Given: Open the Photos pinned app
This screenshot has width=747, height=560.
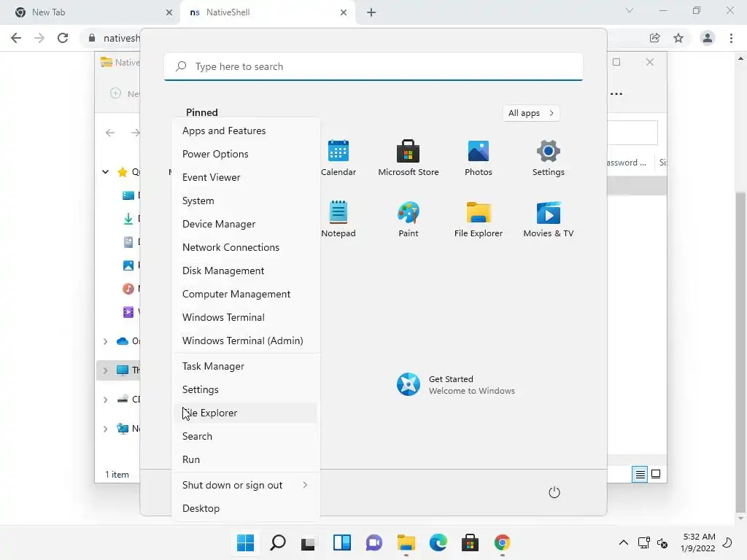Looking at the screenshot, I should pyautogui.click(x=479, y=157).
